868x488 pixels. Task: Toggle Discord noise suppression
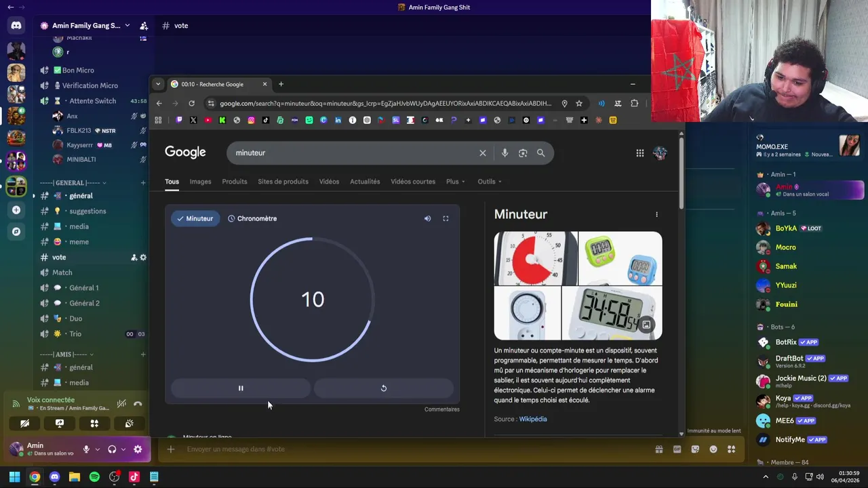(x=121, y=404)
